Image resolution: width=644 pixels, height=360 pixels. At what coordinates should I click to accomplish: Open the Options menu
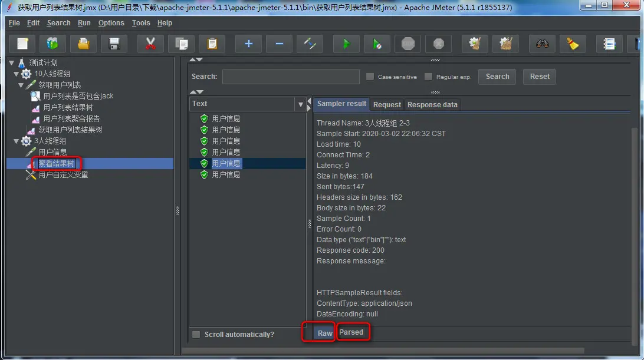[111, 23]
